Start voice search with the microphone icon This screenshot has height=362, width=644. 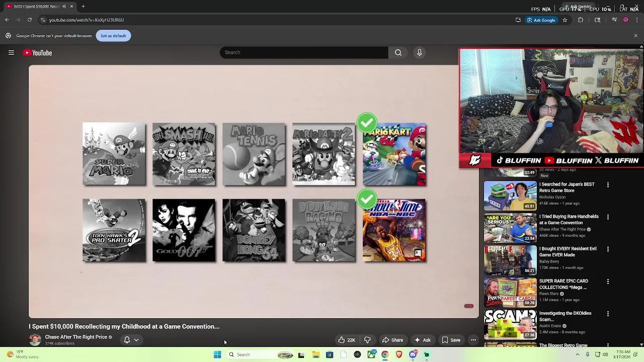point(419,52)
